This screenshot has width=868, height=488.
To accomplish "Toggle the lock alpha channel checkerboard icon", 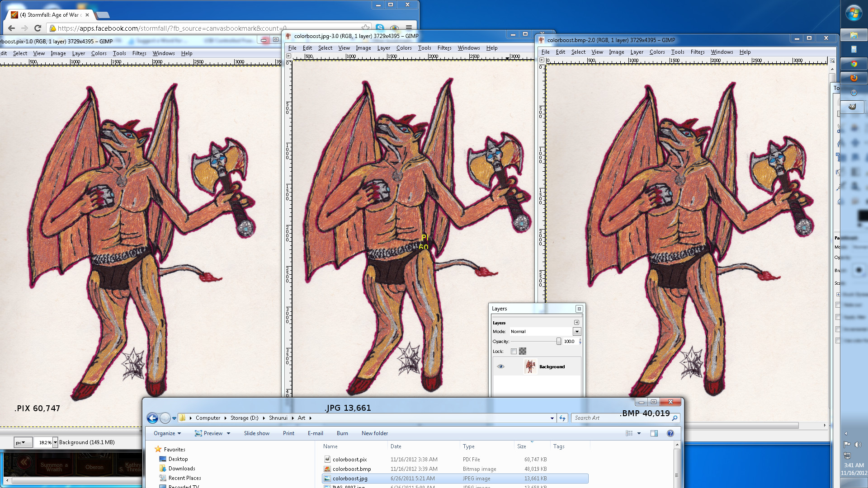I will (523, 351).
